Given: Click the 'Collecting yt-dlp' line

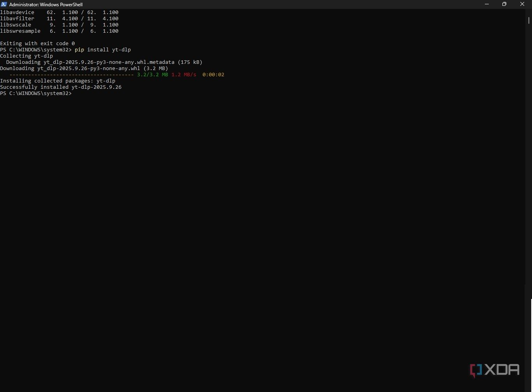Looking at the screenshot, I should coord(26,56).
